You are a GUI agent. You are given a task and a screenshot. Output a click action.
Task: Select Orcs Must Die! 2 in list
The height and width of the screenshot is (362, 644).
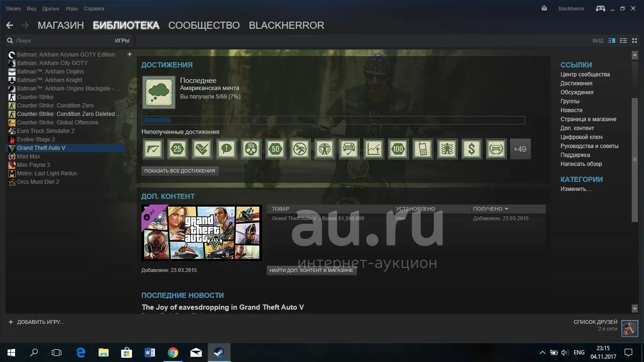coord(38,182)
